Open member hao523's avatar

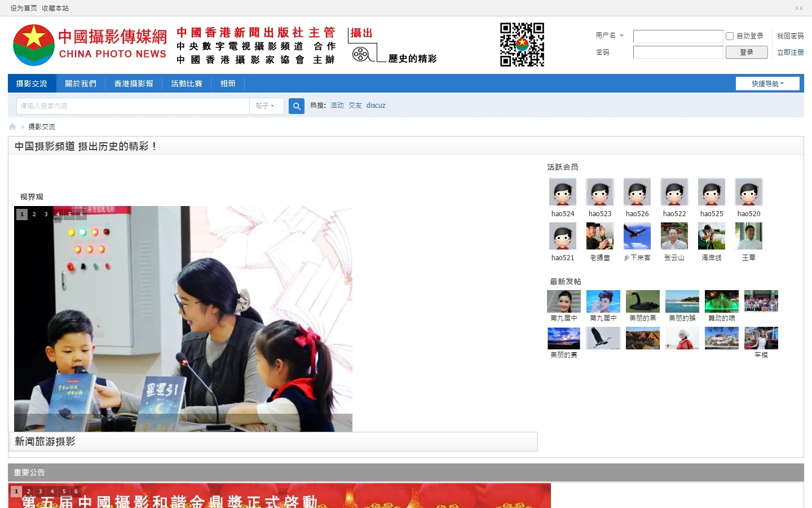pos(600,192)
